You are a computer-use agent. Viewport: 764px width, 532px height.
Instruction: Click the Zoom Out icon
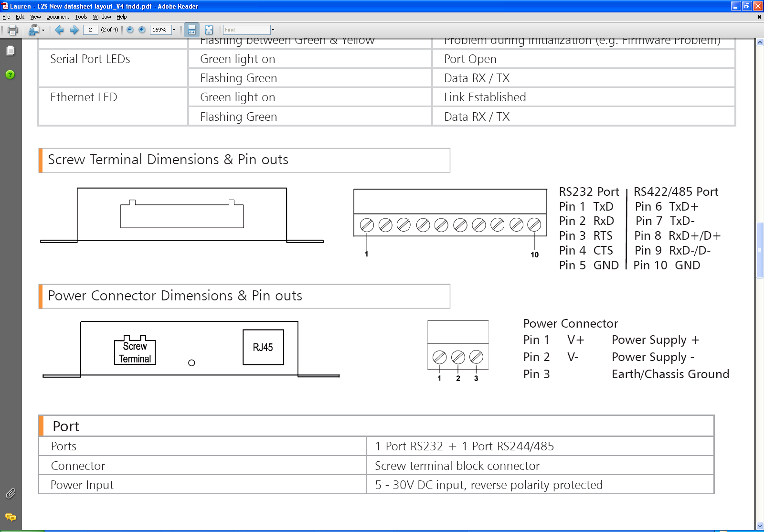(129, 30)
